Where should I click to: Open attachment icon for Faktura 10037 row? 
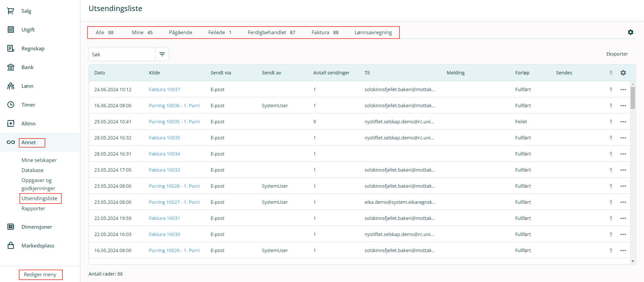pos(611,90)
